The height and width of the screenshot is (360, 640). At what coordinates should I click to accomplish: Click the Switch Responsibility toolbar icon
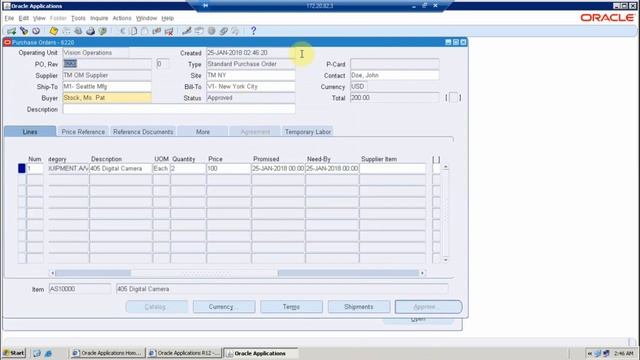click(x=78, y=31)
